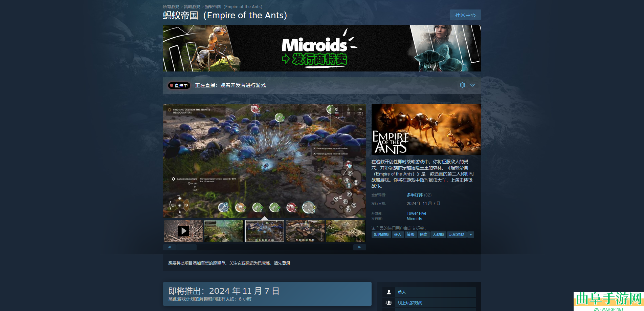Navigate to 策略游戏 breadcrumb
Image resolution: width=644 pixels, height=311 pixels.
pyautogui.click(x=192, y=7)
